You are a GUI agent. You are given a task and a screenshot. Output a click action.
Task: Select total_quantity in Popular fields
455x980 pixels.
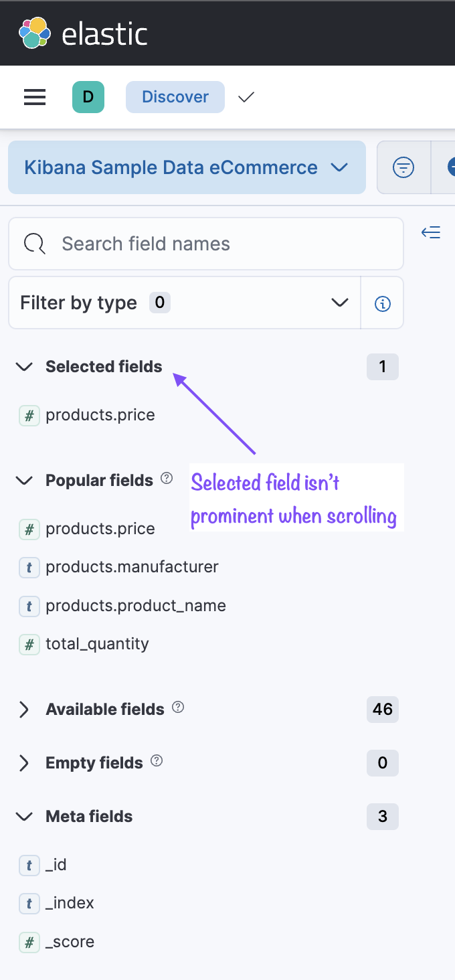(96, 643)
